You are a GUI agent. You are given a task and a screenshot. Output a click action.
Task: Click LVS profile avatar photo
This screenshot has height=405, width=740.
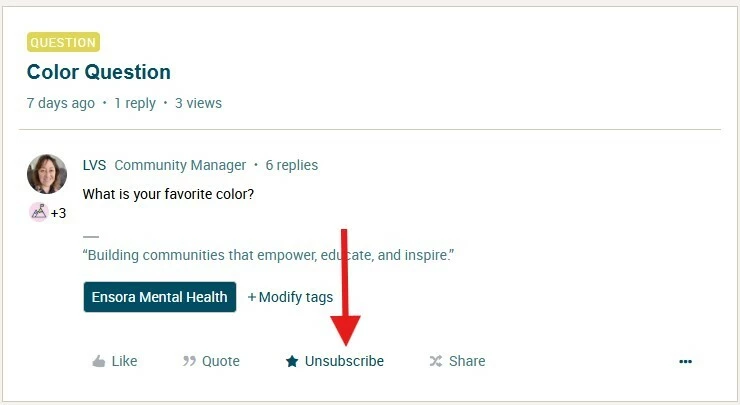click(x=47, y=174)
